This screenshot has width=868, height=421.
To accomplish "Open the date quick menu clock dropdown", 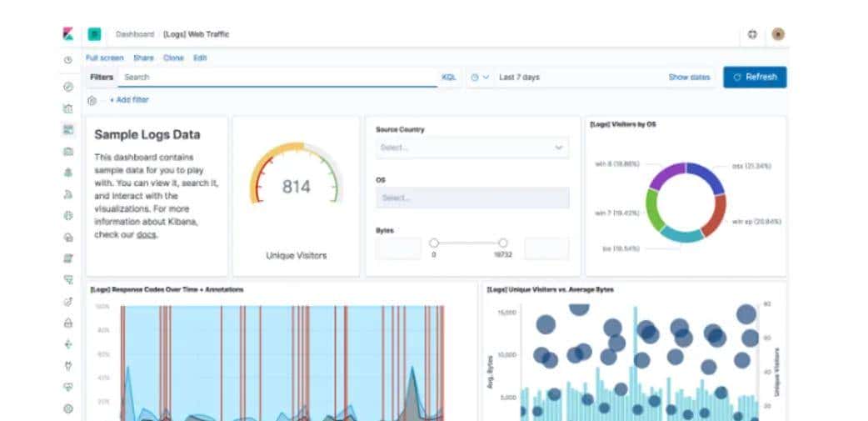I will [480, 78].
